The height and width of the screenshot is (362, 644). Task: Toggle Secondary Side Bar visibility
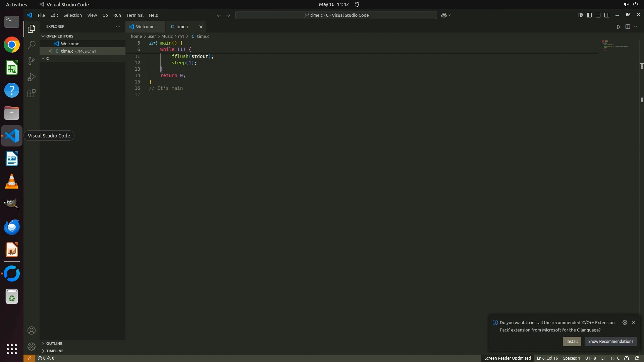(607, 15)
